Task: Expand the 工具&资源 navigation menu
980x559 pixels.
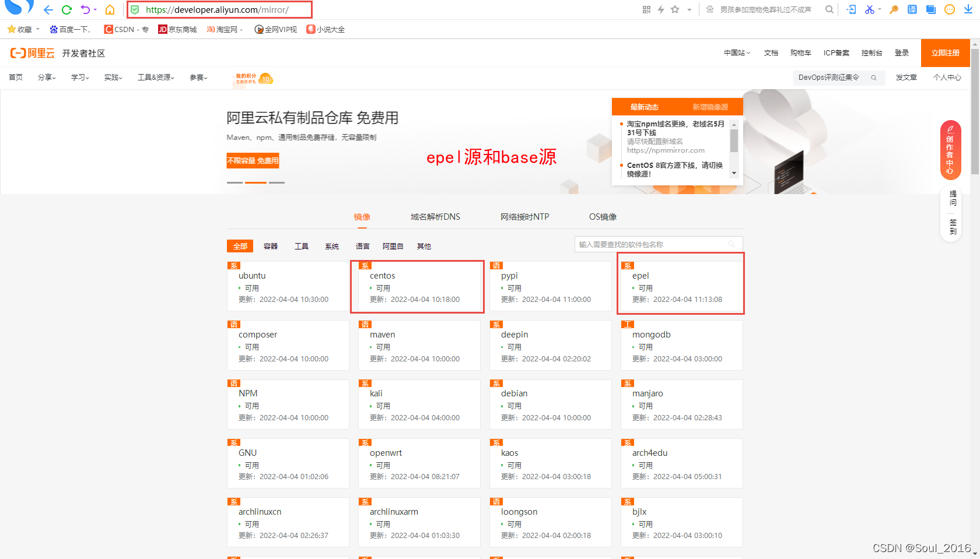Action: tap(156, 78)
